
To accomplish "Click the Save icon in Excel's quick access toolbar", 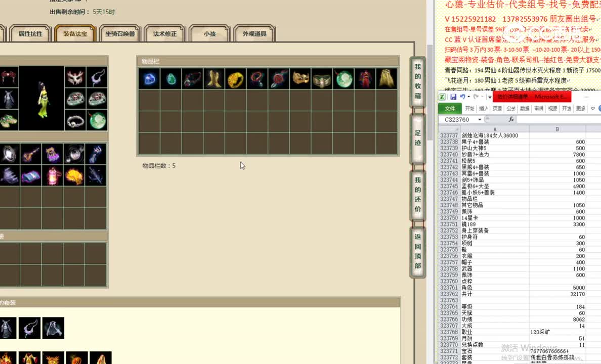I will click(x=453, y=97).
